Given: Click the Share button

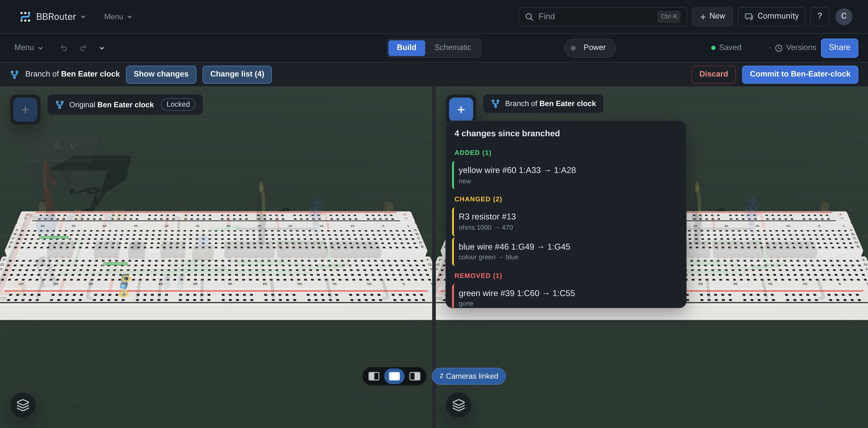Looking at the screenshot, I should tap(839, 48).
